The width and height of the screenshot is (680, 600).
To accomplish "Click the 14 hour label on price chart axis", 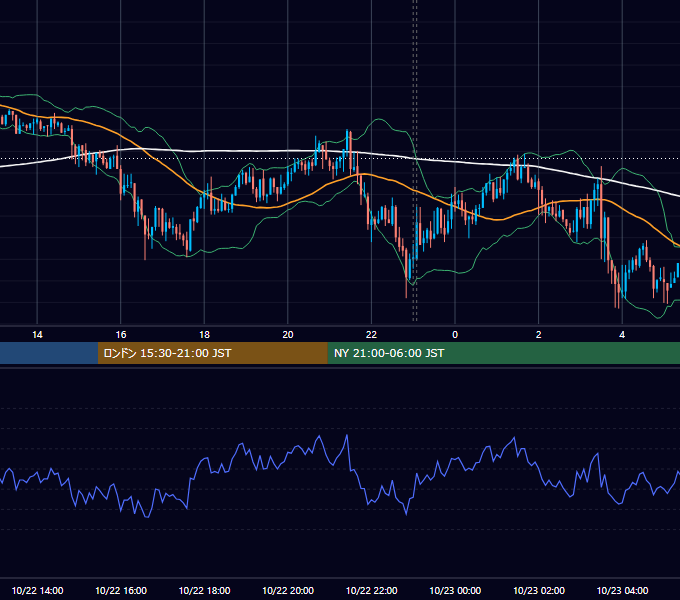I will [x=37, y=335].
